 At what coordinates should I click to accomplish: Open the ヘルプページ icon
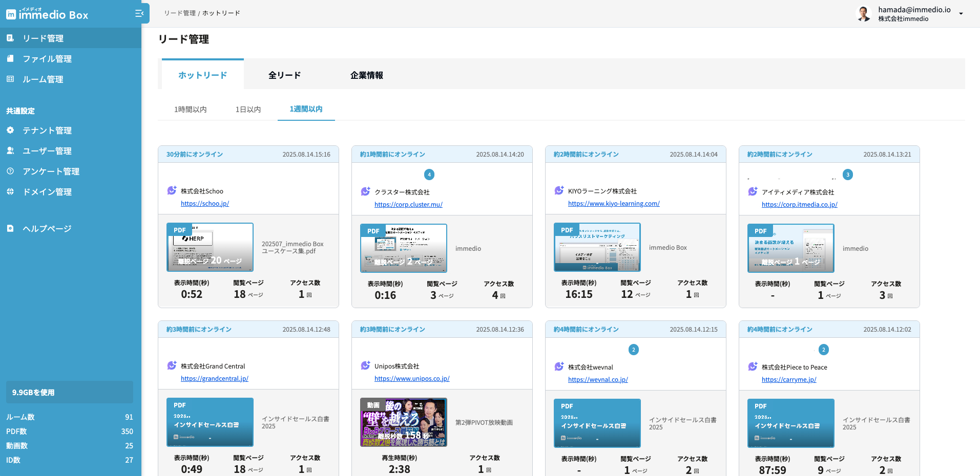click(x=10, y=229)
